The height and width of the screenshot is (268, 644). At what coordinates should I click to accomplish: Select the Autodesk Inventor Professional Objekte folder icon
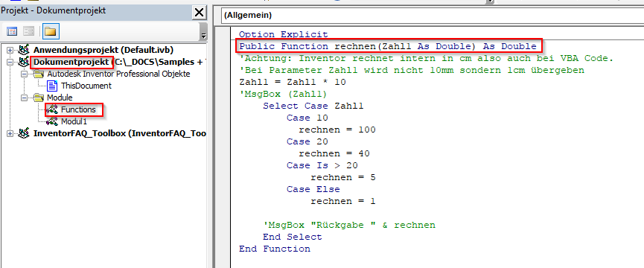[39, 74]
